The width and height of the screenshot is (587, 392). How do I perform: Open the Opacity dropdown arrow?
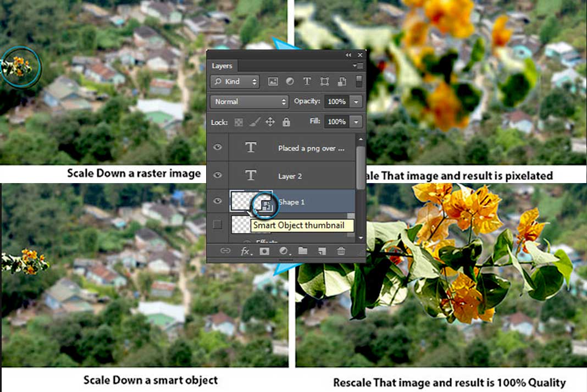point(357,102)
